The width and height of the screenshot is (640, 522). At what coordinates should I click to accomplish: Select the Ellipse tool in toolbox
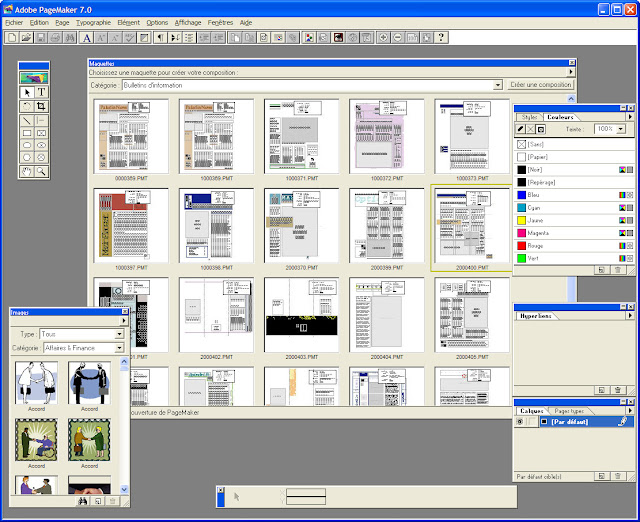tap(27, 145)
